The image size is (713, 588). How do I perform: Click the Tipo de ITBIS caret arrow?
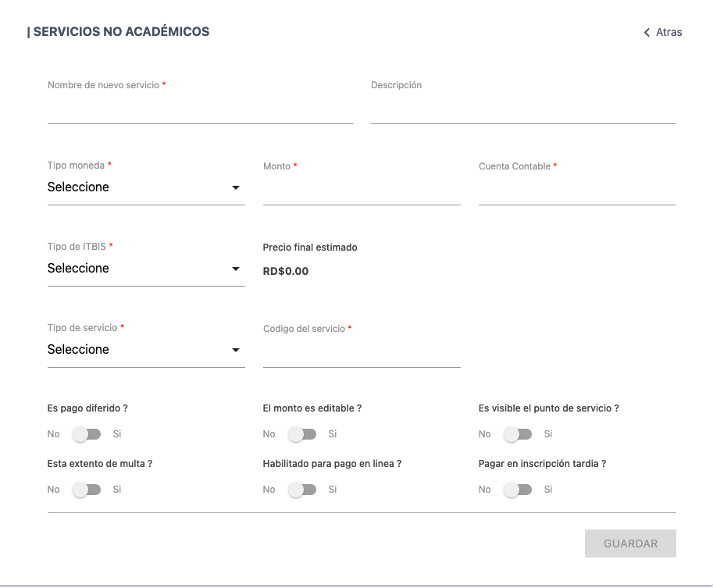click(x=236, y=269)
